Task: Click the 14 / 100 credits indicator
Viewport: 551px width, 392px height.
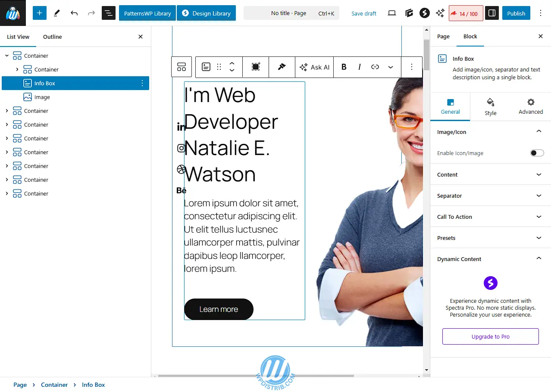Action: (x=466, y=13)
